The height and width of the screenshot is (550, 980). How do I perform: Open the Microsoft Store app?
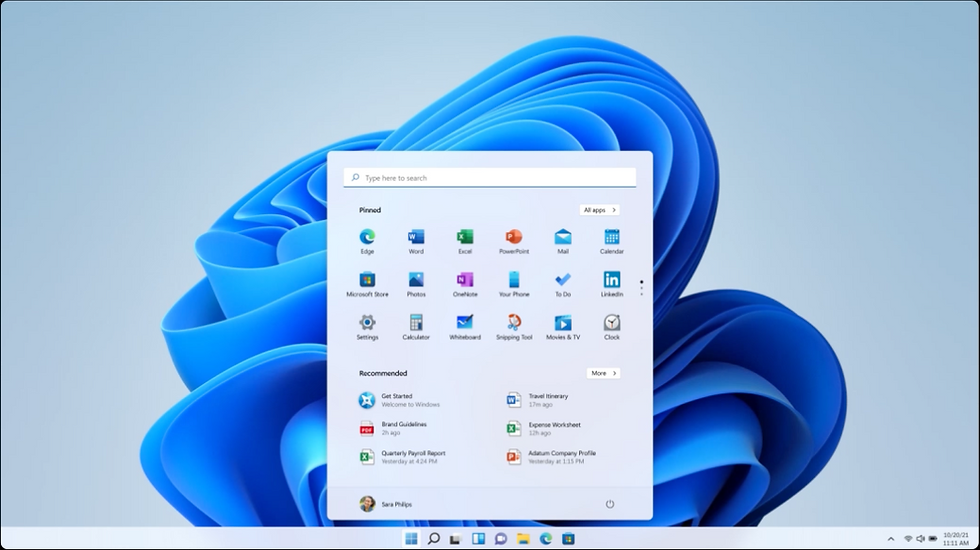click(367, 281)
